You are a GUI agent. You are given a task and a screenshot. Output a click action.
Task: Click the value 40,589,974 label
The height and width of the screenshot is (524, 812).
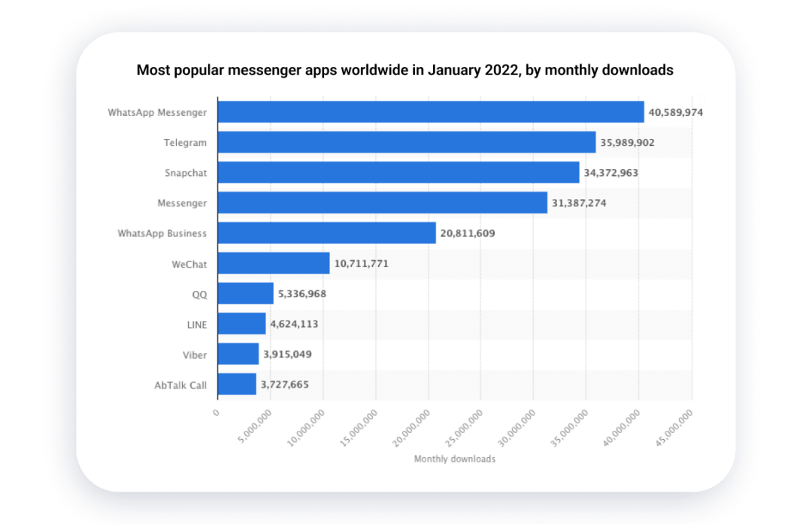[x=674, y=111]
